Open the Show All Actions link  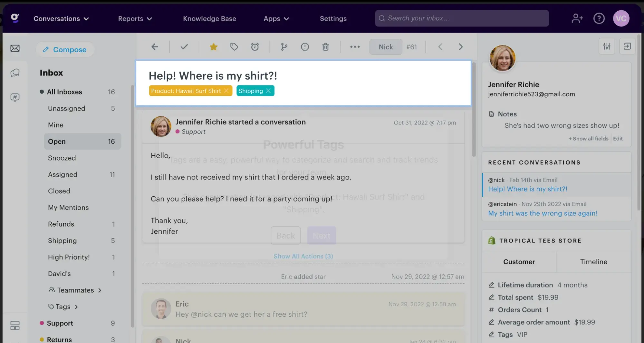(x=303, y=256)
